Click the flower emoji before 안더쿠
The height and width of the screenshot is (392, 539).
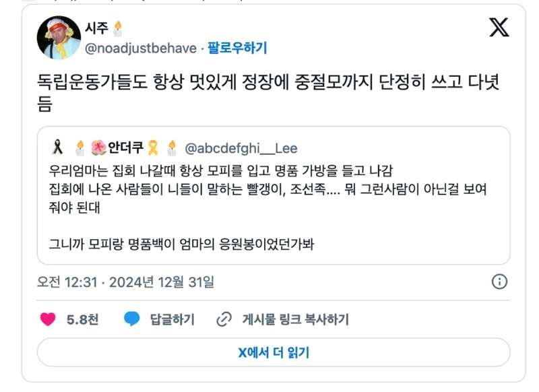click(98, 148)
